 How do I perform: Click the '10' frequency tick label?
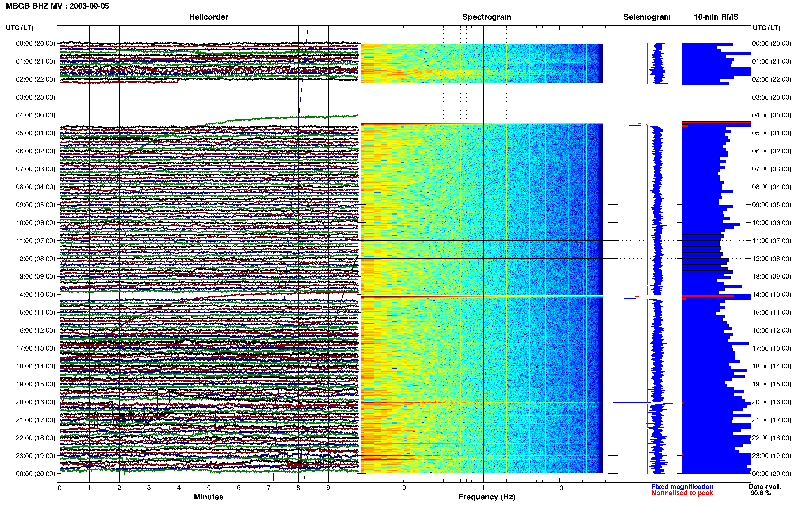click(559, 488)
